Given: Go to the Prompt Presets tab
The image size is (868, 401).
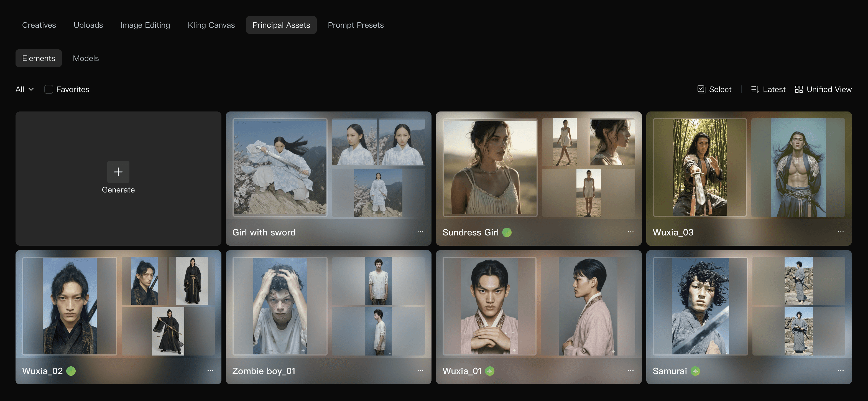Looking at the screenshot, I should [x=356, y=25].
